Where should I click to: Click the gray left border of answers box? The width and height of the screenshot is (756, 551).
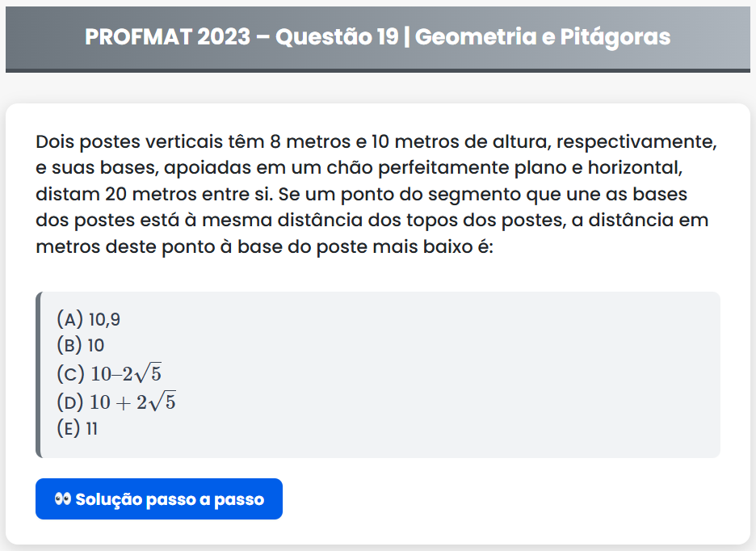(x=38, y=375)
